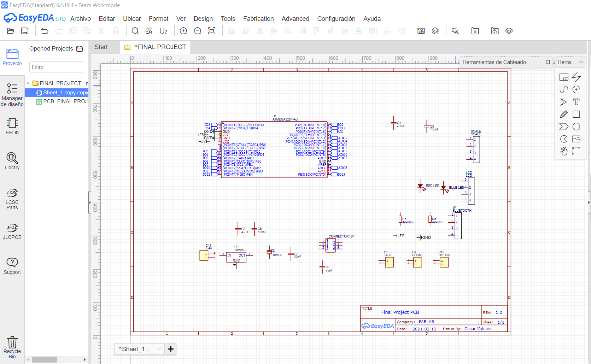
Task: Select the insert image tool
Action: [x=576, y=139]
